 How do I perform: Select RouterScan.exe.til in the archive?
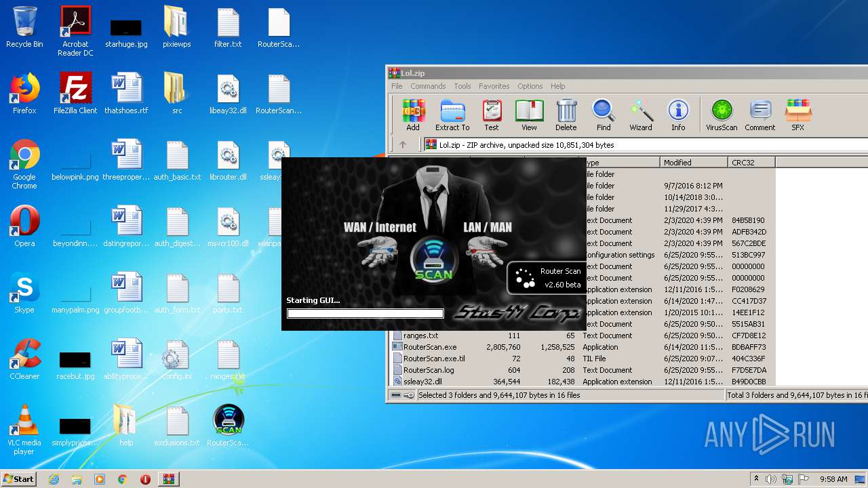tap(434, 359)
